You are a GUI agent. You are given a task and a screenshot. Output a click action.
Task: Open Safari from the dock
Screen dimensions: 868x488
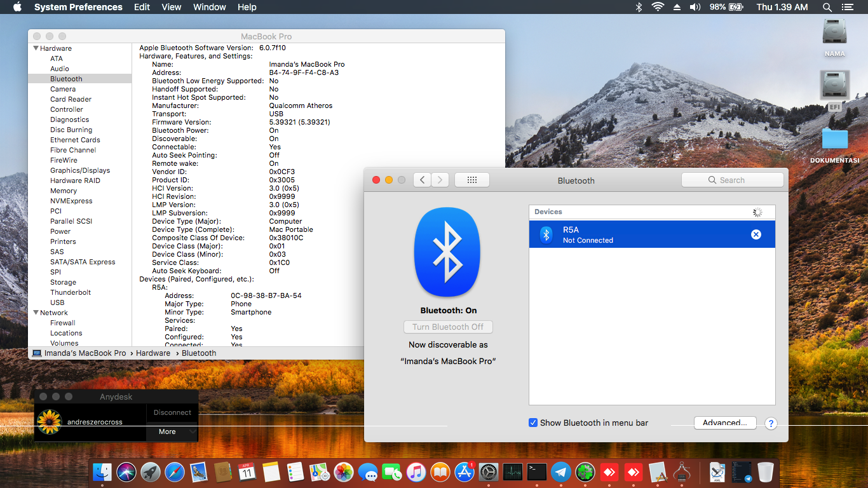pos(175,471)
